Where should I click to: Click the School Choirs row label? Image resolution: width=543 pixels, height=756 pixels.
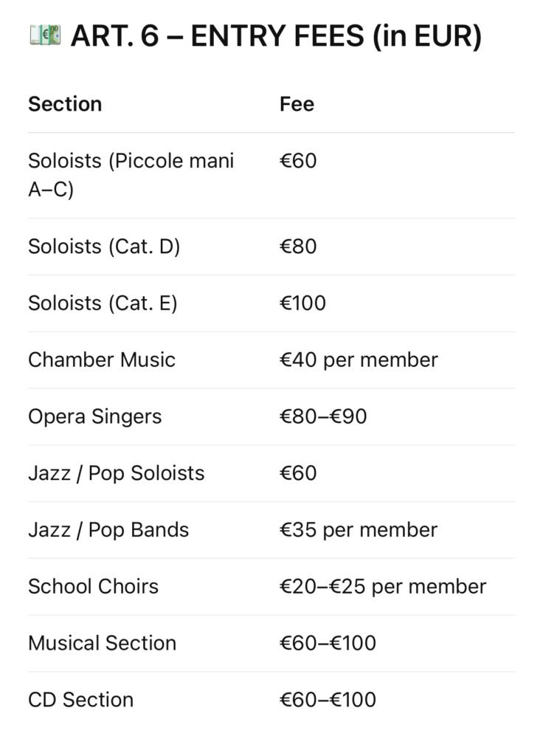(x=93, y=586)
